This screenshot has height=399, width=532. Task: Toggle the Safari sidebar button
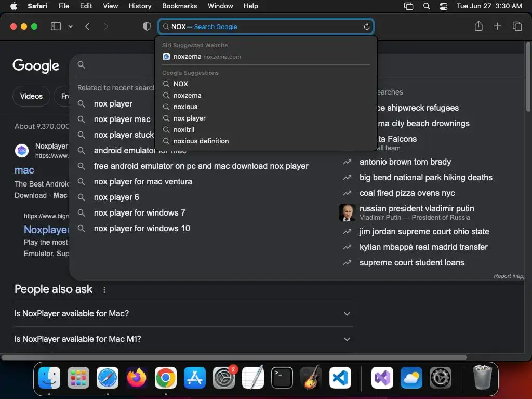pos(56,26)
